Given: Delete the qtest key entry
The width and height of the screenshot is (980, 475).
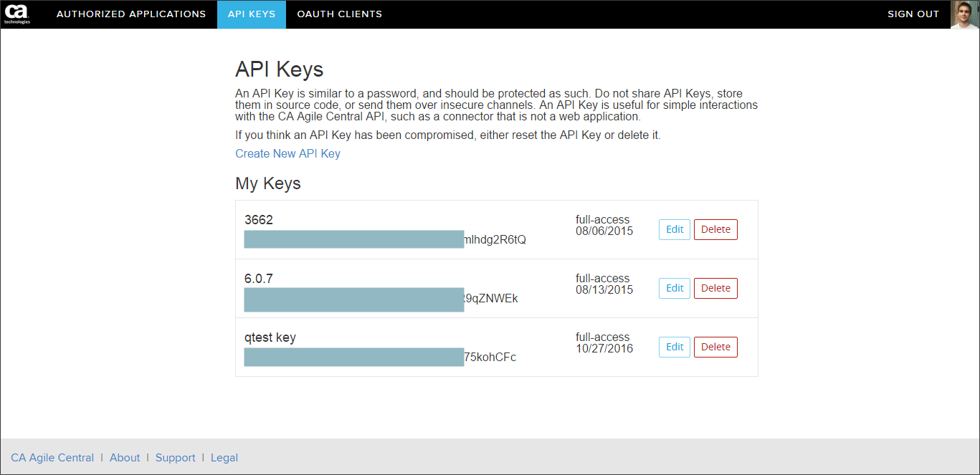Looking at the screenshot, I should click(715, 347).
